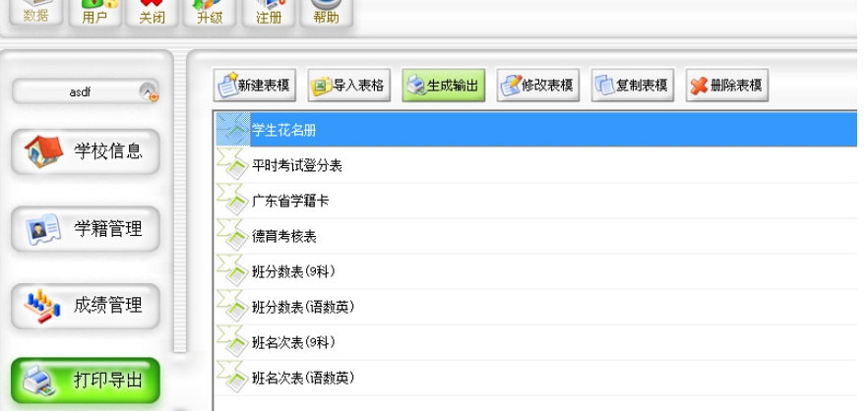Open the 用户 toolbar button
868x411 pixels.
(94, 13)
